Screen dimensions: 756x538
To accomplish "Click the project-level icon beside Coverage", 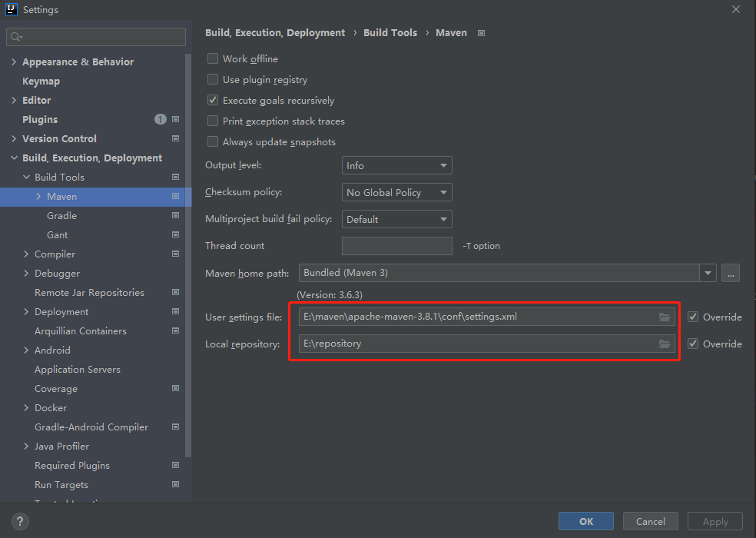I will [x=175, y=388].
